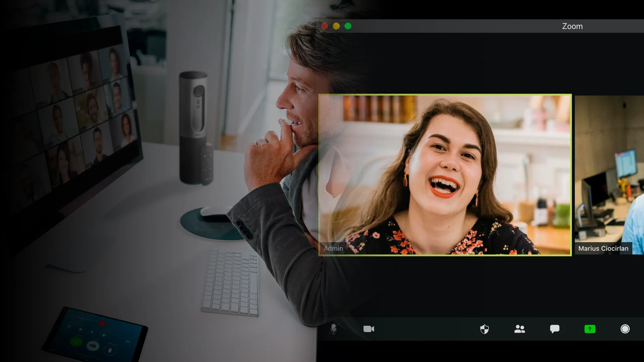644x362 pixels.
Task: Start recording with the Record circle icon
Action: click(625, 329)
